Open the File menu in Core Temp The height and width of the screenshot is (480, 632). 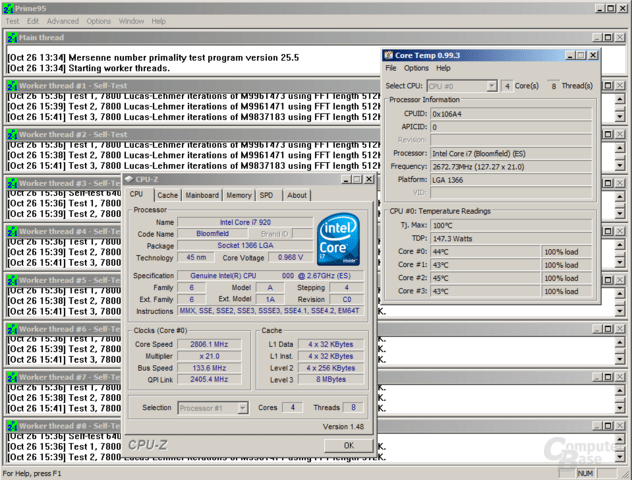[x=391, y=68]
